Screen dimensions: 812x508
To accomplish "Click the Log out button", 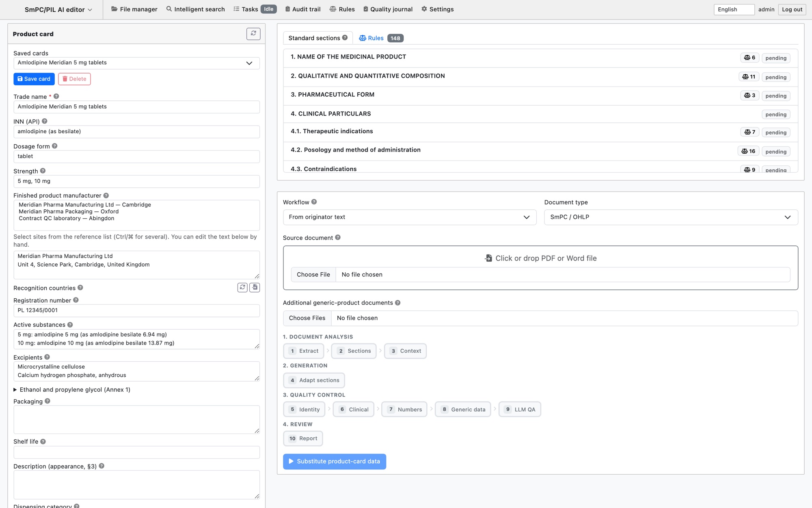I will (x=792, y=9).
